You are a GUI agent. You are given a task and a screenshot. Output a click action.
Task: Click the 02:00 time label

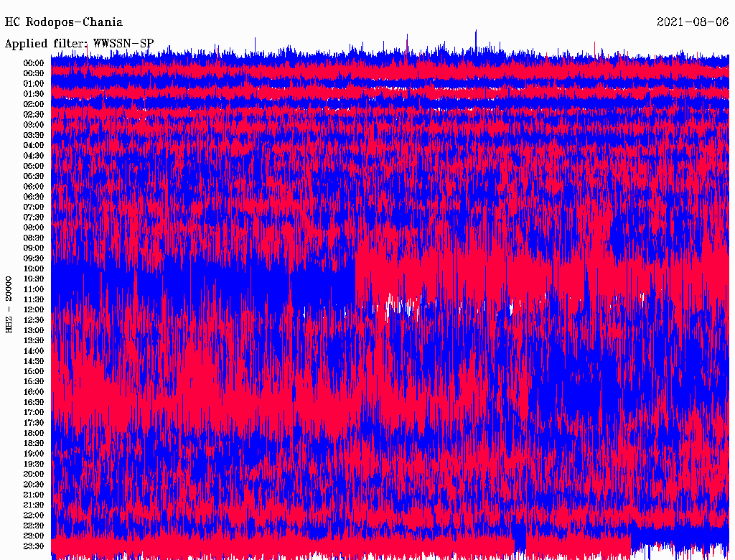pyautogui.click(x=34, y=104)
